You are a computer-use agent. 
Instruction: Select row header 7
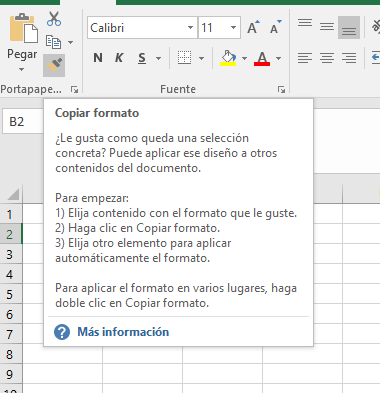[11, 334]
